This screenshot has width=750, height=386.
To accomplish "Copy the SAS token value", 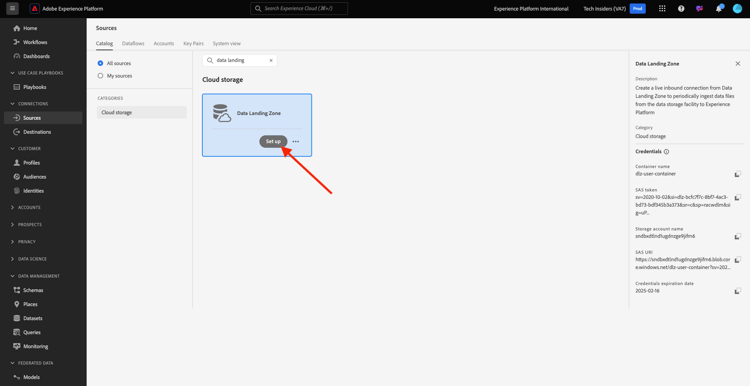I will [738, 197].
